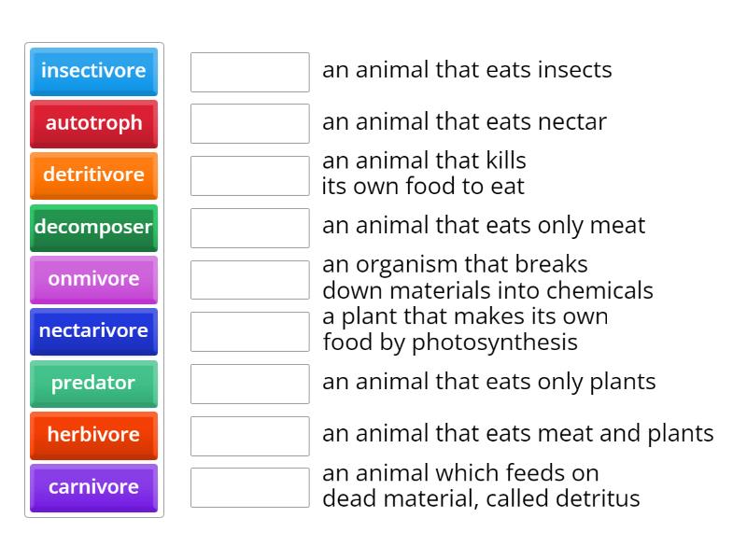Click the definition text 'an animal that eats only meat'
The width and height of the screenshot is (747, 560).
click(484, 226)
